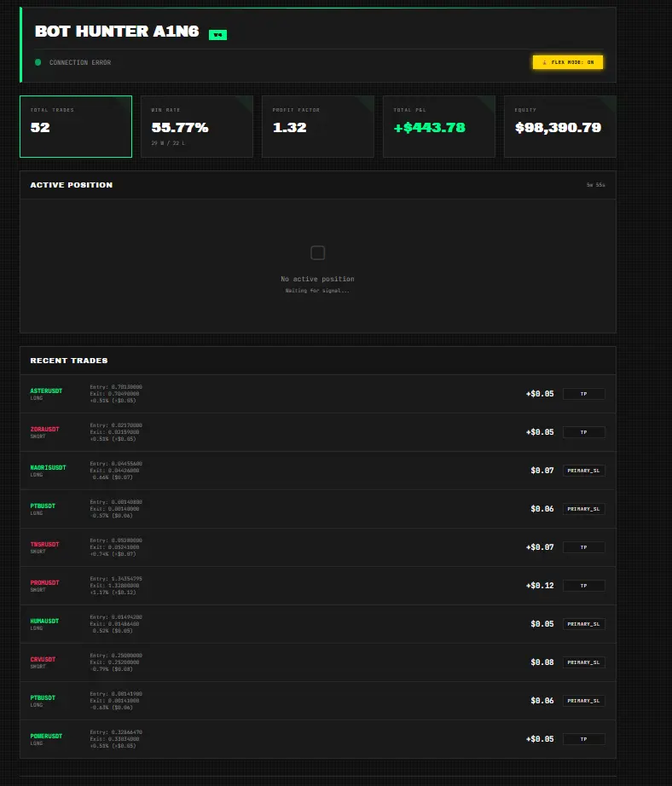Image resolution: width=672 pixels, height=786 pixels.
Task: Click the +$0.07 profit on TNSRUSDT row
Action: click(x=540, y=547)
